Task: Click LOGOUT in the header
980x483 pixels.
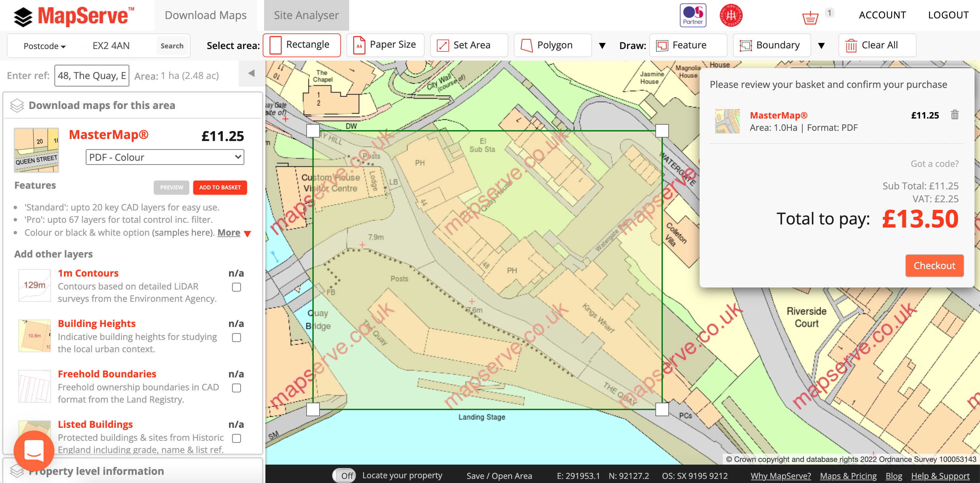Action: pos(948,15)
